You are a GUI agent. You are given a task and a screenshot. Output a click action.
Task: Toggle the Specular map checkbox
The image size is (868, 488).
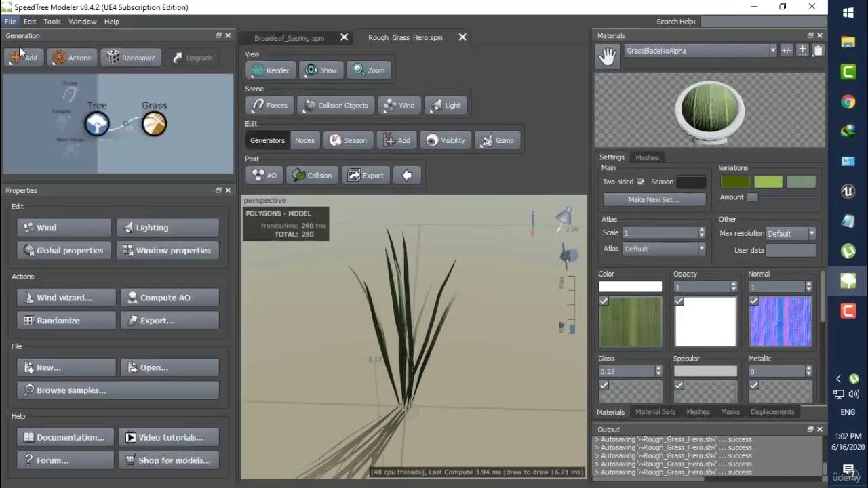point(679,385)
